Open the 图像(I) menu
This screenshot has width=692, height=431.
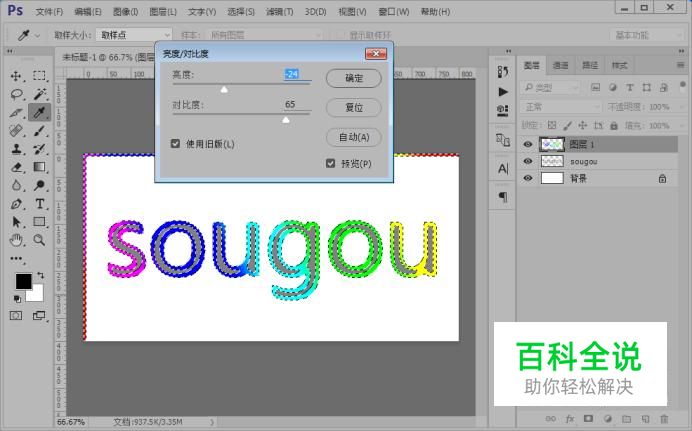(x=125, y=12)
